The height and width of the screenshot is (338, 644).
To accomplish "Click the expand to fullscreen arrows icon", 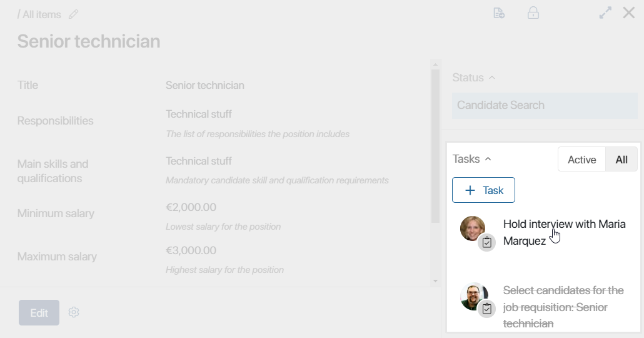I will click(x=605, y=13).
